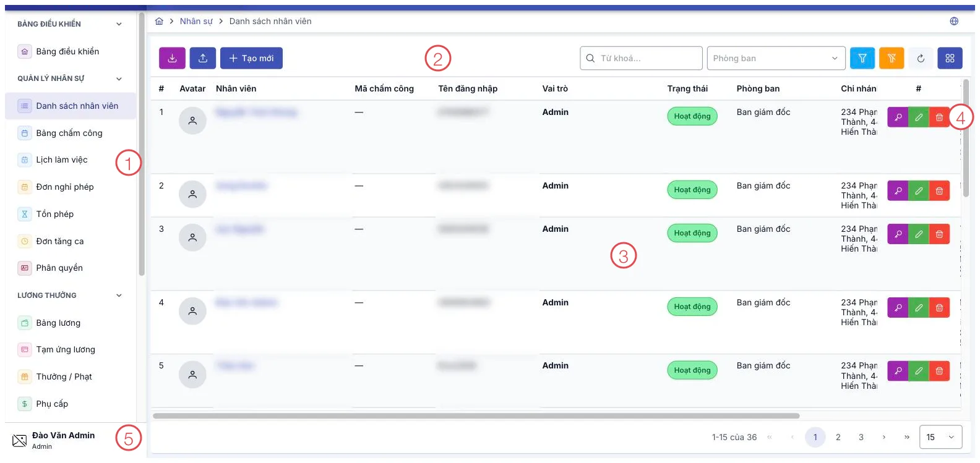
Task: Click the Từ khoá search input field
Action: [641, 58]
